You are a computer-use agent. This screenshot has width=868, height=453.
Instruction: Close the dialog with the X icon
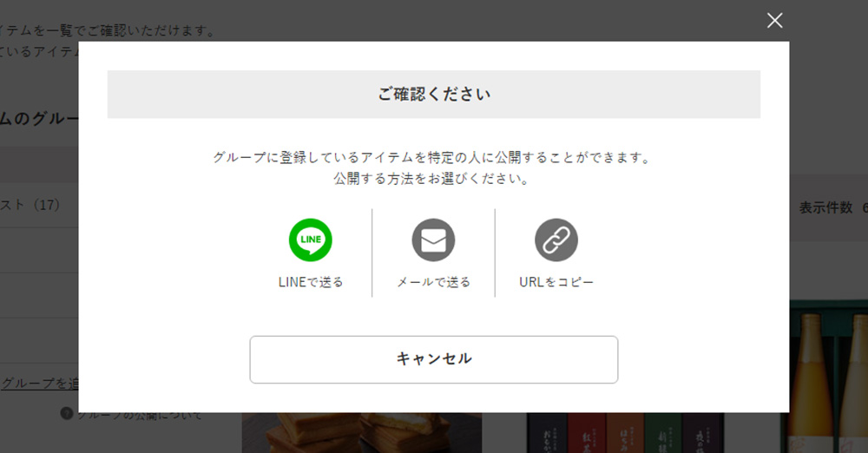774,21
